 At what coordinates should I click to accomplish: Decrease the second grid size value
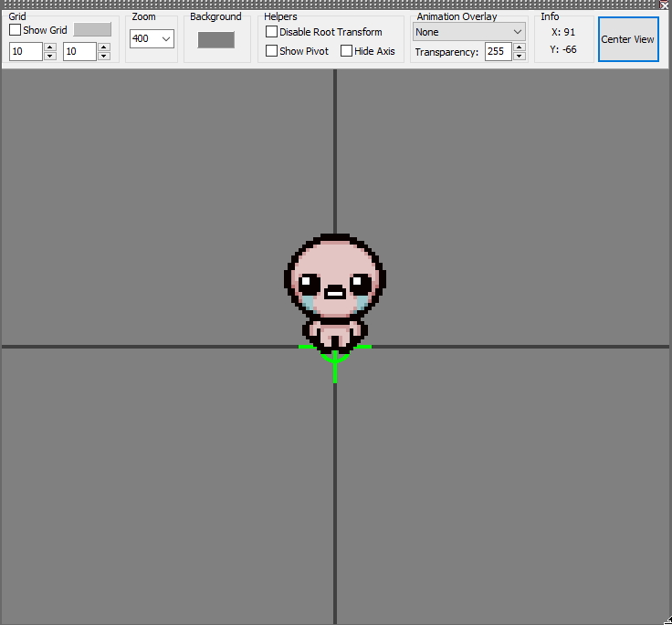point(104,57)
